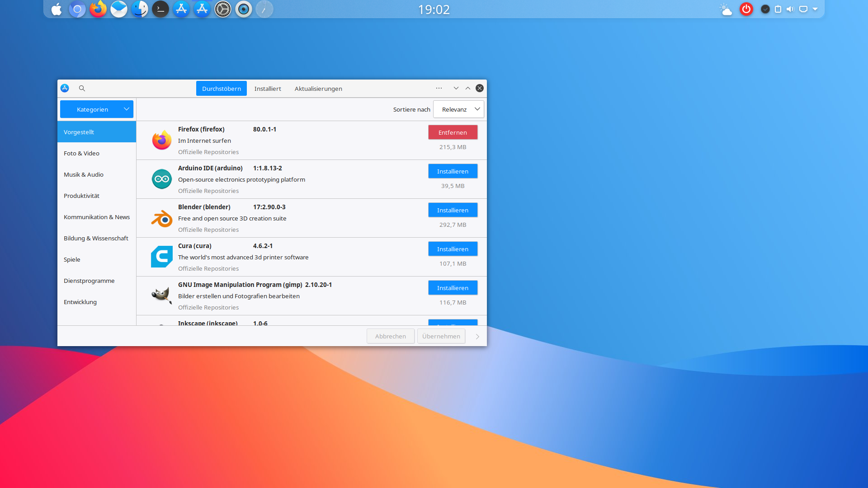Select the Musik & Audio category
This screenshot has width=868, height=488.
click(x=97, y=174)
